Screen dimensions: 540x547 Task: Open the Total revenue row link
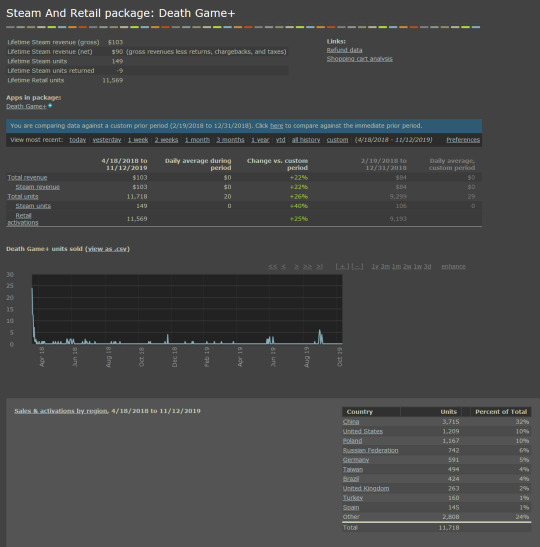[27, 178]
